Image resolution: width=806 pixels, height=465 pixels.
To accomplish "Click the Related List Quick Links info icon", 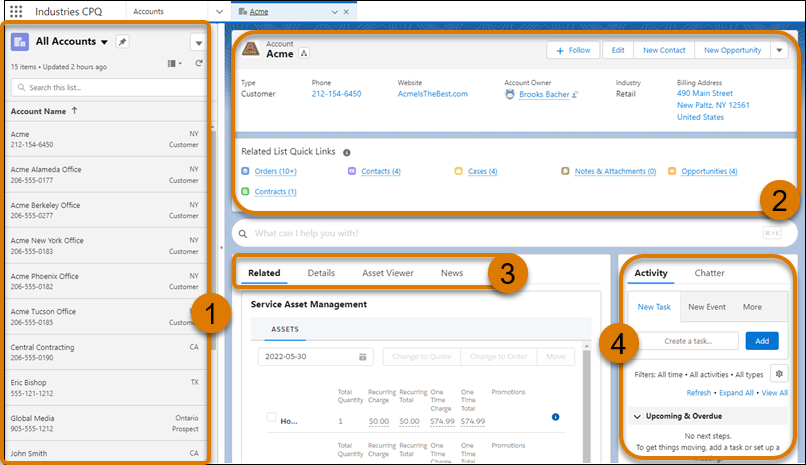I will (347, 153).
